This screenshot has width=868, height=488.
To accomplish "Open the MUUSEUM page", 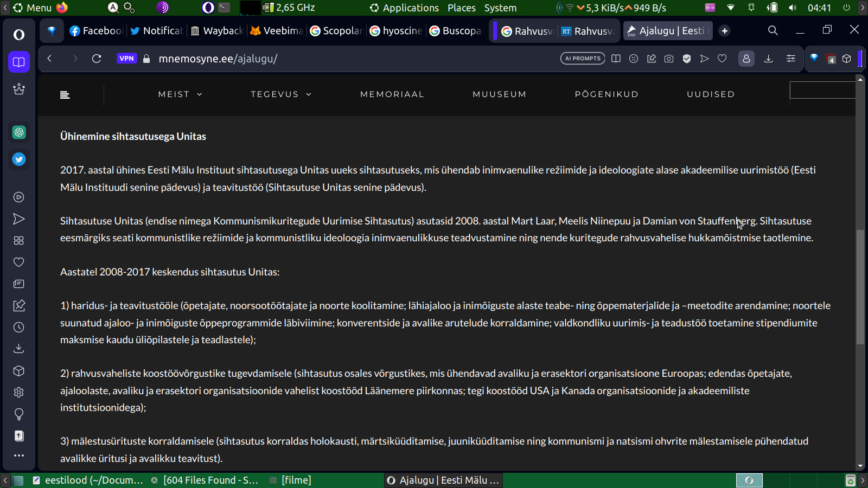I will 500,94.
